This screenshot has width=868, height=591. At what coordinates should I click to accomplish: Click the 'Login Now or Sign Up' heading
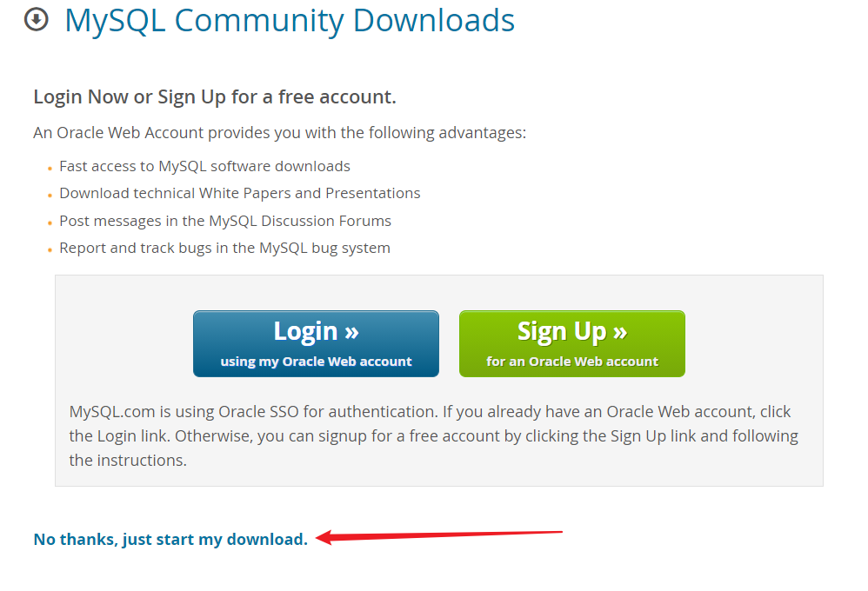coord(215,96)
